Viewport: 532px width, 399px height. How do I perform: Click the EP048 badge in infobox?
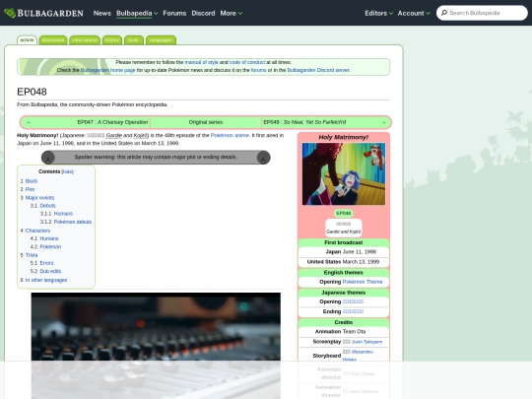(344, 213)
